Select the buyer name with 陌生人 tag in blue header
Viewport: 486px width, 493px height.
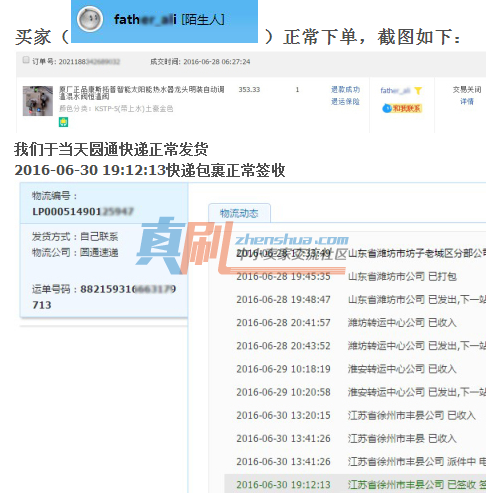169,19
